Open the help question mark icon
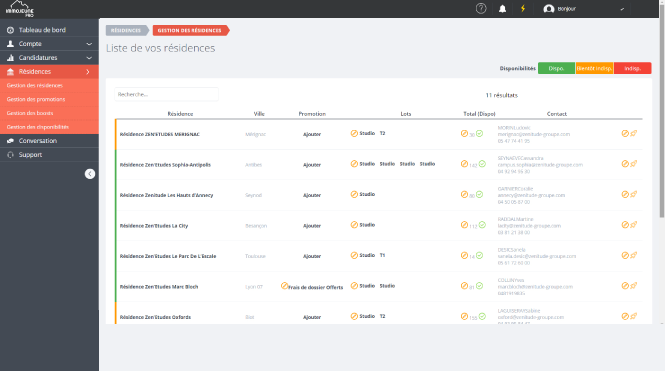Screen dimensions: 665x371 click(481, 8)
